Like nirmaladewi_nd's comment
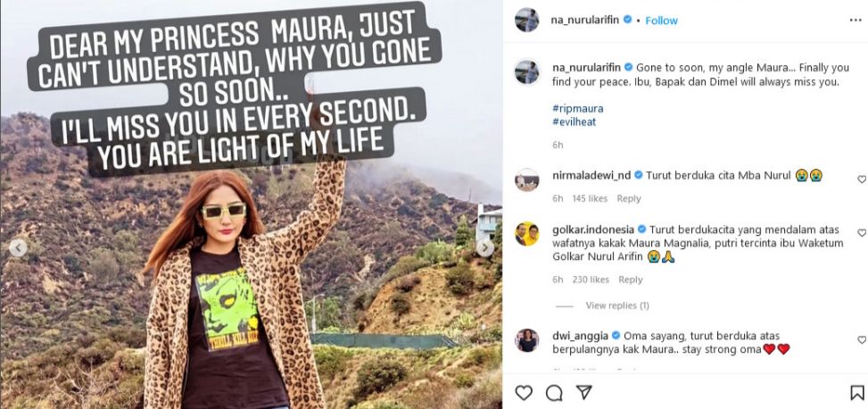 pos(861,179)
